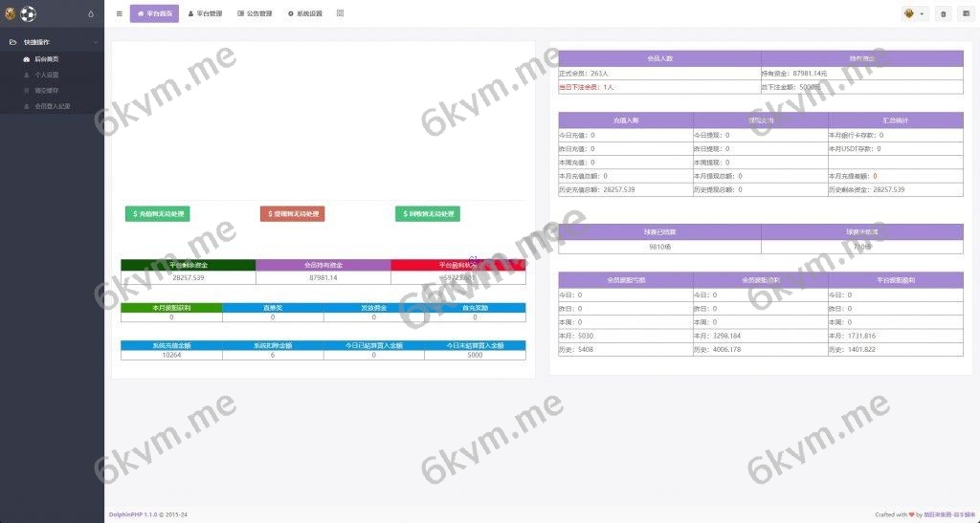Click the blue 直推奖 header
This screenshot has height=523, width=980.
pyautogui.click(x=273, y=308)
